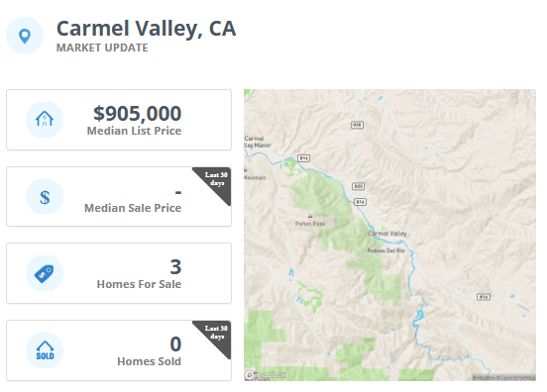Open the 3 Homes For Sale card
The image size is (547, 392).
(119, 273)
